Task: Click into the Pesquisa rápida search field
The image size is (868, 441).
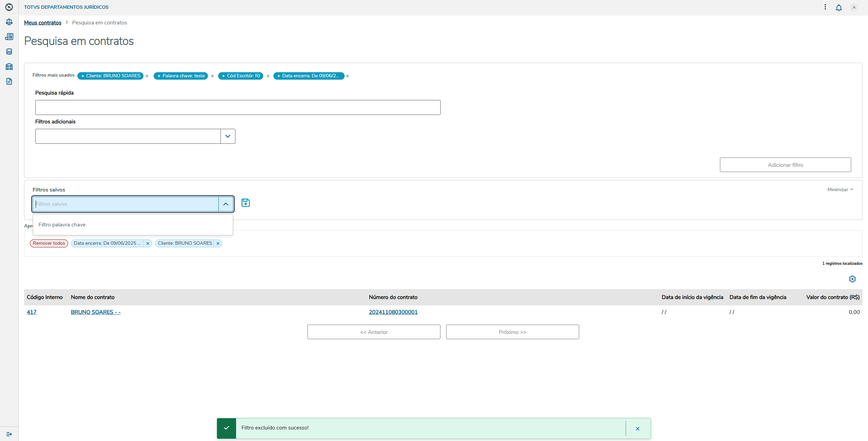Action: (237, 107)
